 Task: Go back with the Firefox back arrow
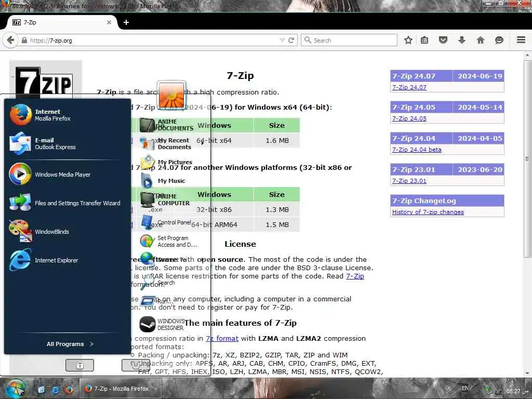10,40
